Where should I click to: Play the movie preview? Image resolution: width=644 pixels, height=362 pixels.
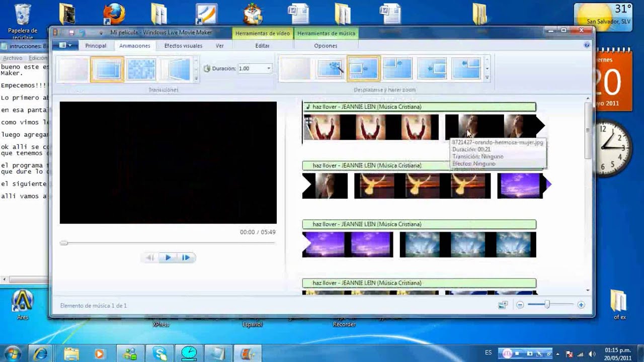[168, 257]
